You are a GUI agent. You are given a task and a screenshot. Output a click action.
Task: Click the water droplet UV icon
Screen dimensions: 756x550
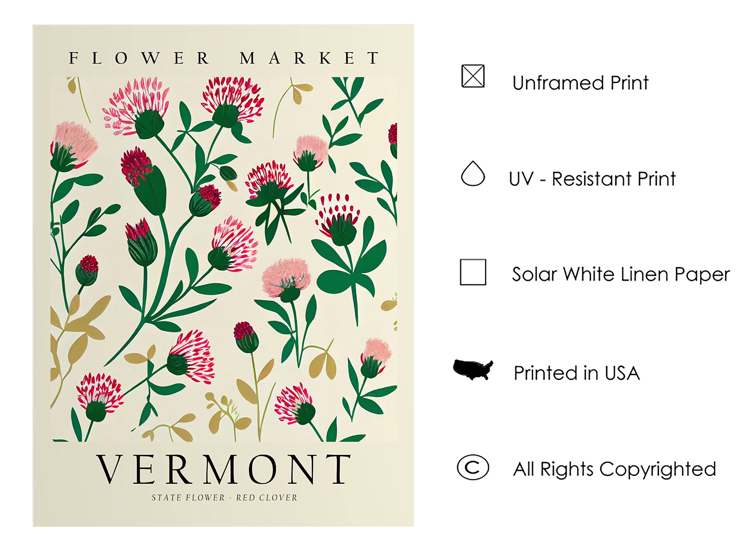[x=473, y=174]
